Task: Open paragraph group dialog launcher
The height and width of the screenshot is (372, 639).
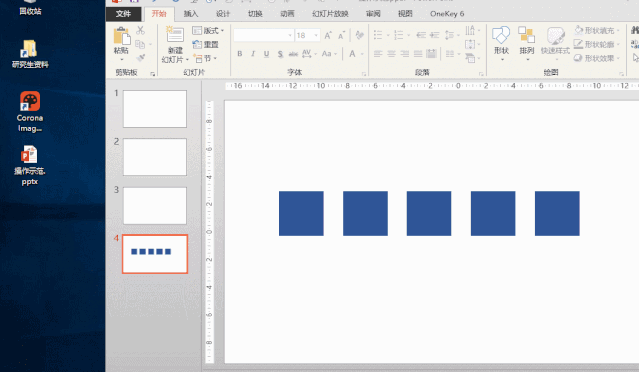Action: pos(481,74)
